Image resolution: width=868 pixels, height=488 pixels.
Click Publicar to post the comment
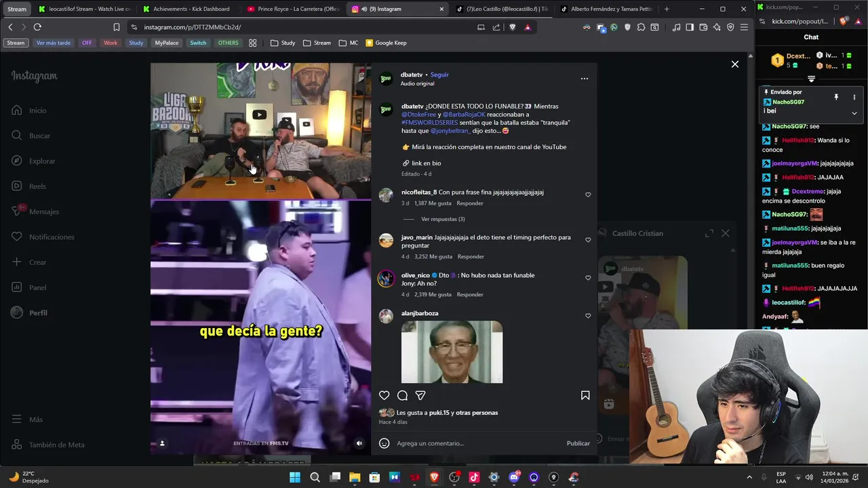tap(578, 443)
